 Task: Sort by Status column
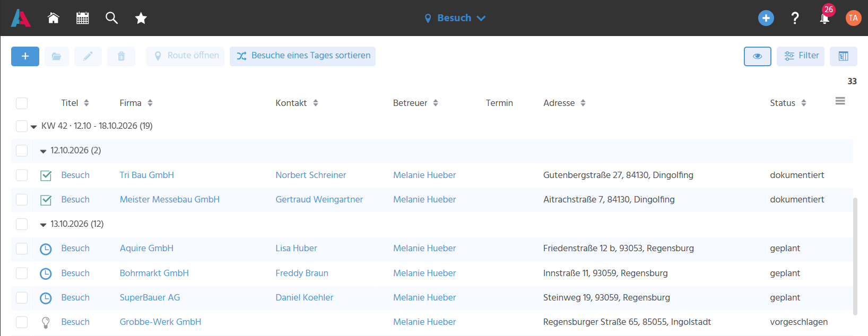click(804, 103)
